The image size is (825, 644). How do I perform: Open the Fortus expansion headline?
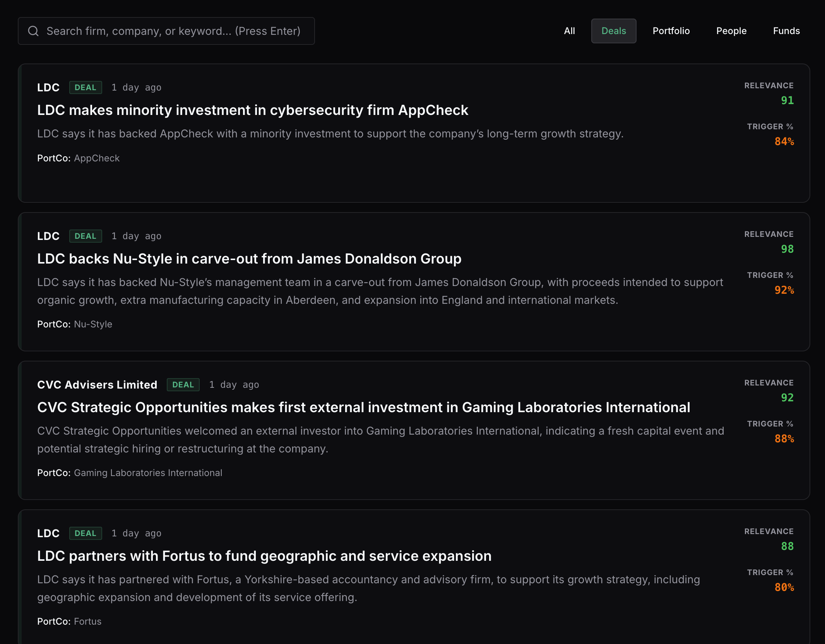(264, 556)
